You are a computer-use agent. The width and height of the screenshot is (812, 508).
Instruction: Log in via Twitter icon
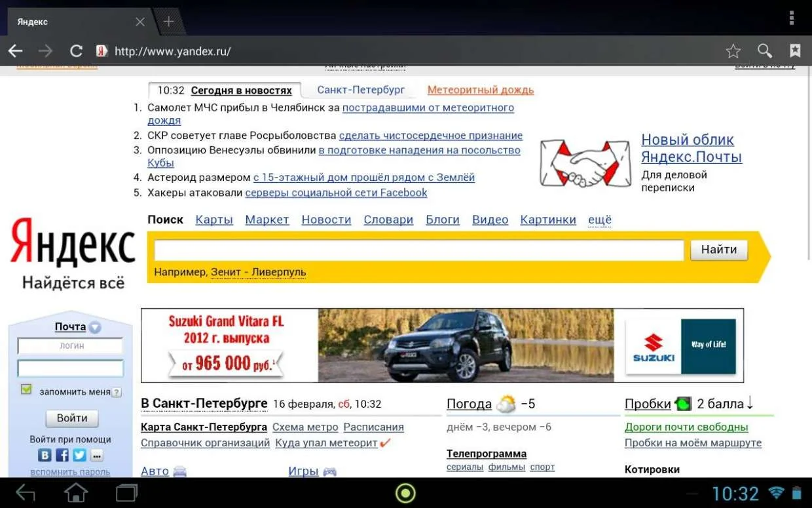tap(79, 455)
